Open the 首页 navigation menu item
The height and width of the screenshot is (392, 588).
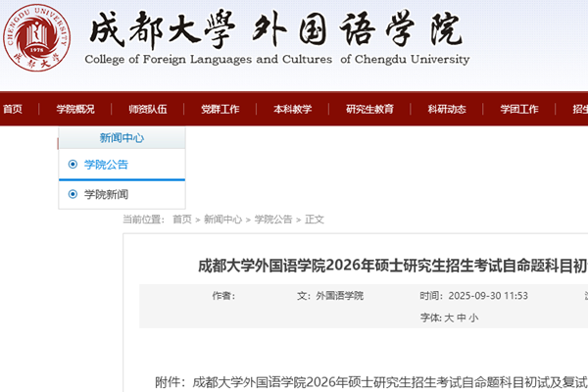tap(13, 109)
